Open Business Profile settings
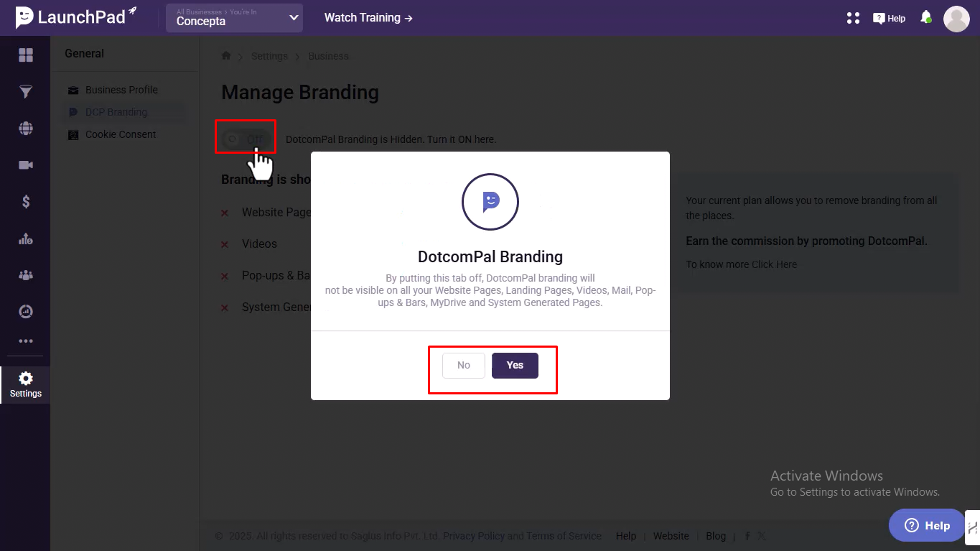 121,90
